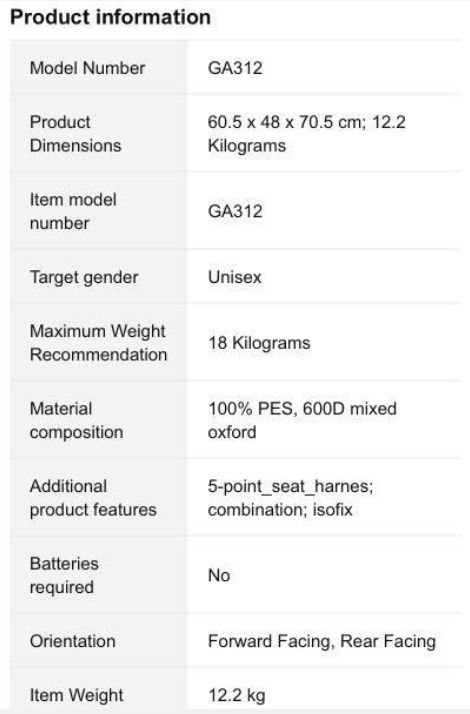Select Additional product features label
470x714 pixels.
point(93,498)
